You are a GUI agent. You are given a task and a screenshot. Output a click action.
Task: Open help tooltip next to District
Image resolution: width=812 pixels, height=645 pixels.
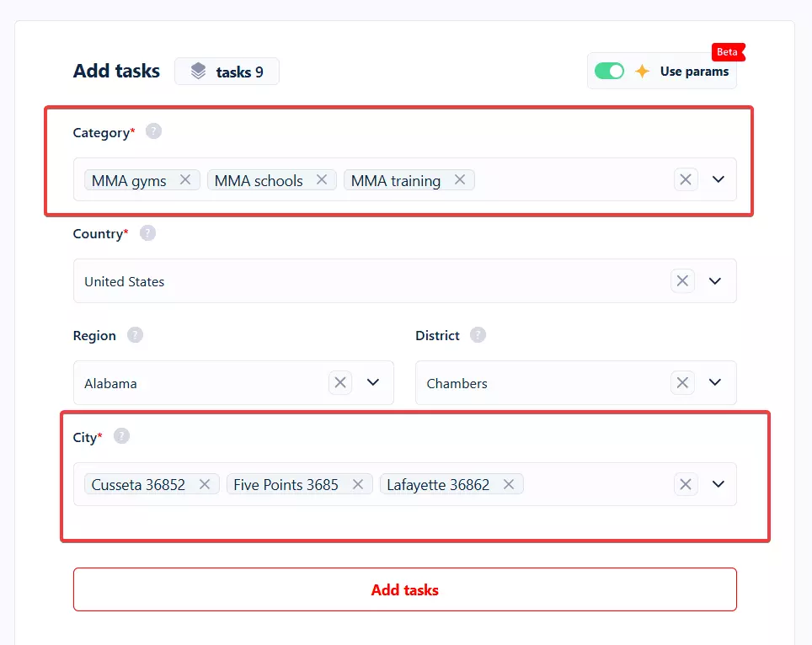(x=478, y=335)
